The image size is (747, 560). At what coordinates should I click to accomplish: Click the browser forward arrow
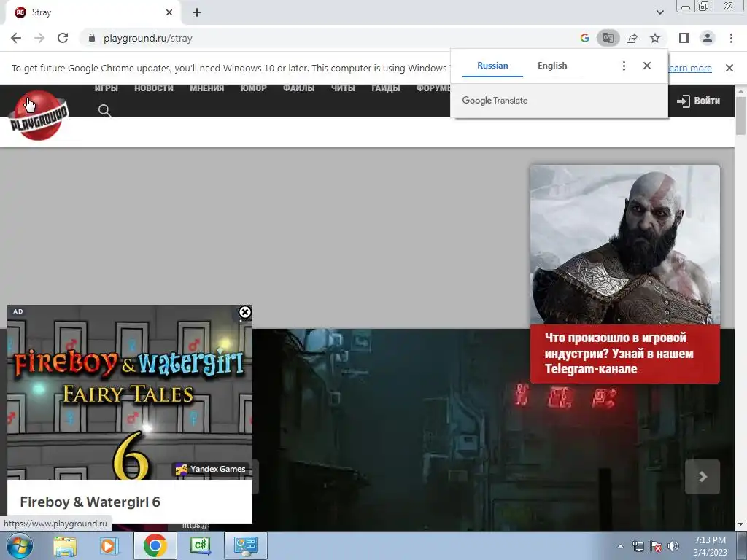tap(39, 38)
